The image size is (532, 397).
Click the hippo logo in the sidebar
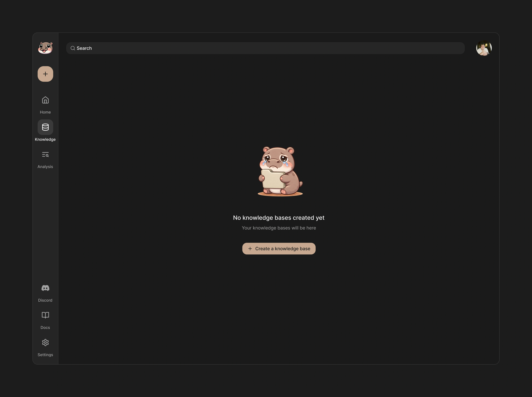pos(45,48)
